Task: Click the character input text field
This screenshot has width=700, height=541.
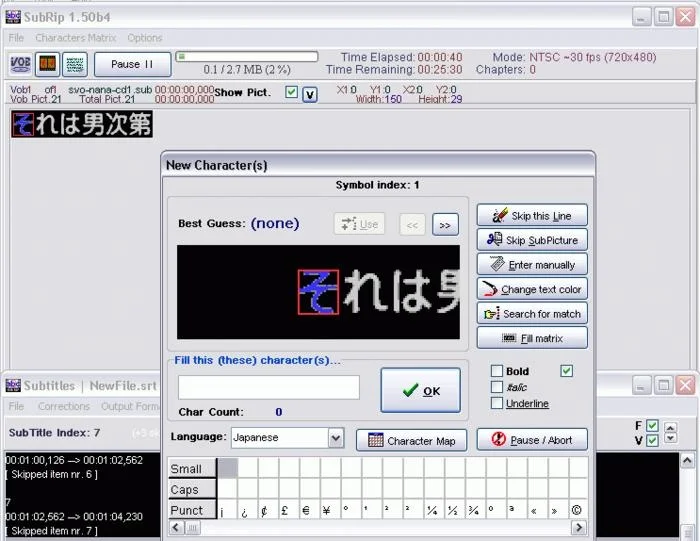Action: pos(269,387)
